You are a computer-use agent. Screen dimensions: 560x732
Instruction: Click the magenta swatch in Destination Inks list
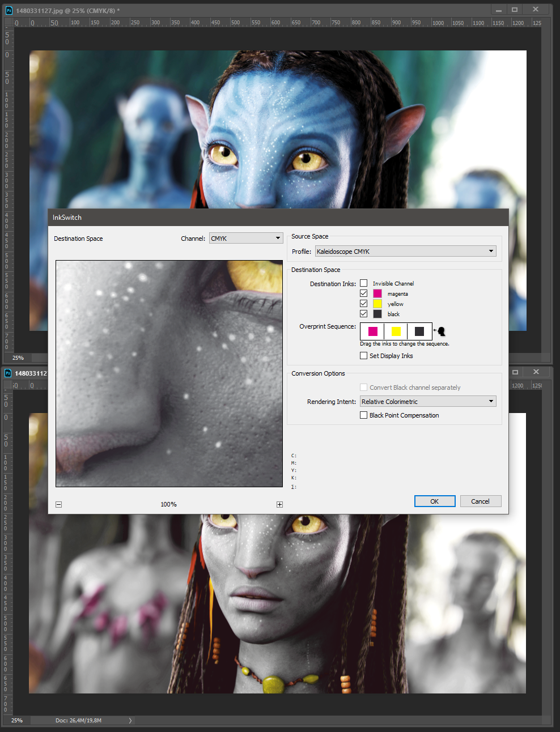[377, 293]
